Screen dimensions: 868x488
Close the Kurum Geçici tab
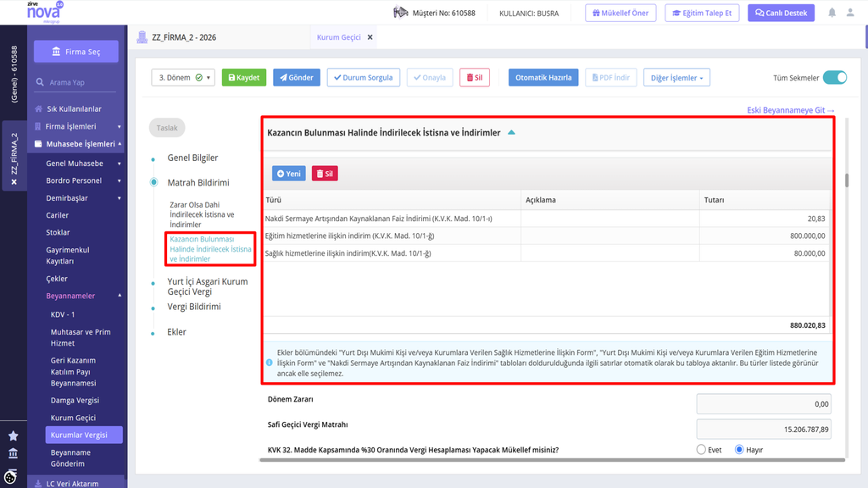pos(370,37)
